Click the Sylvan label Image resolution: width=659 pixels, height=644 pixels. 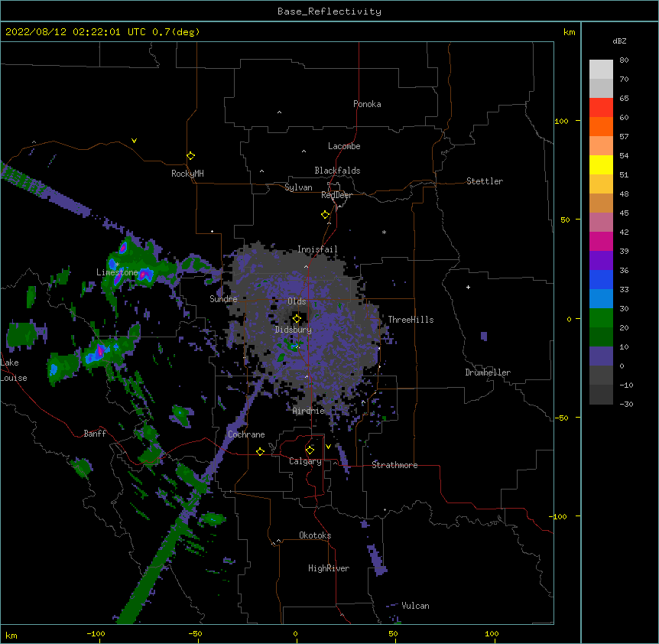(x=298, y=187)
